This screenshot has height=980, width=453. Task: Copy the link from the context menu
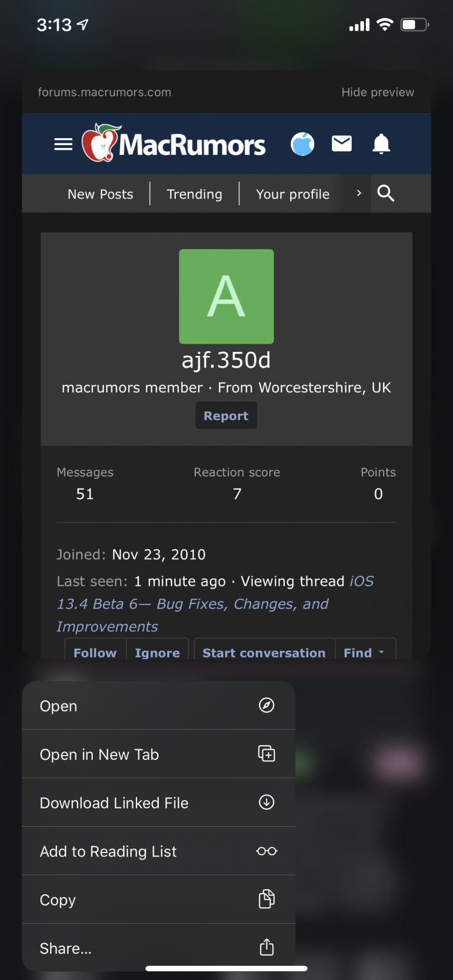(x=159, y=900)
